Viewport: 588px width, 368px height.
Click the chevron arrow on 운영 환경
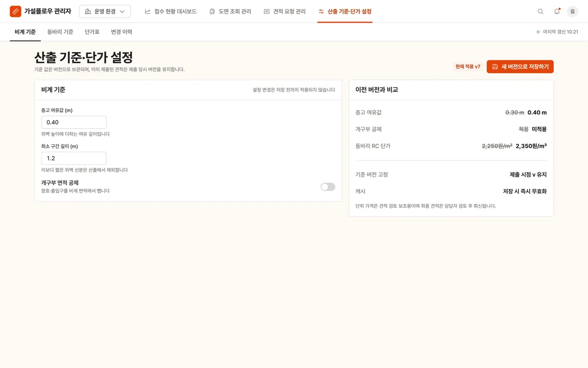click(122, 11)
